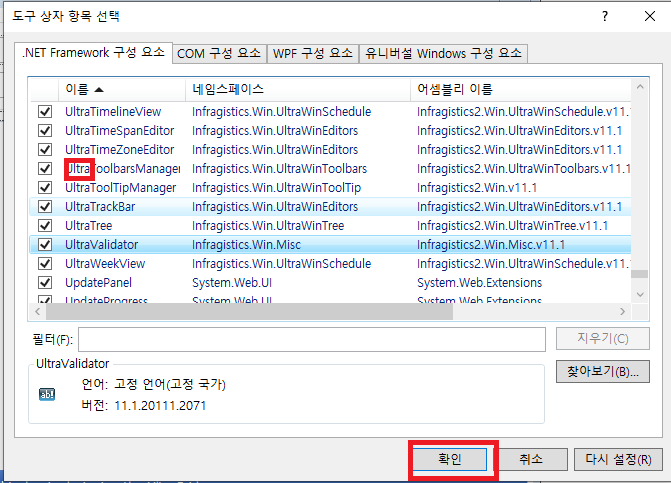Click 찾아보기(B)... browse button

603,371
